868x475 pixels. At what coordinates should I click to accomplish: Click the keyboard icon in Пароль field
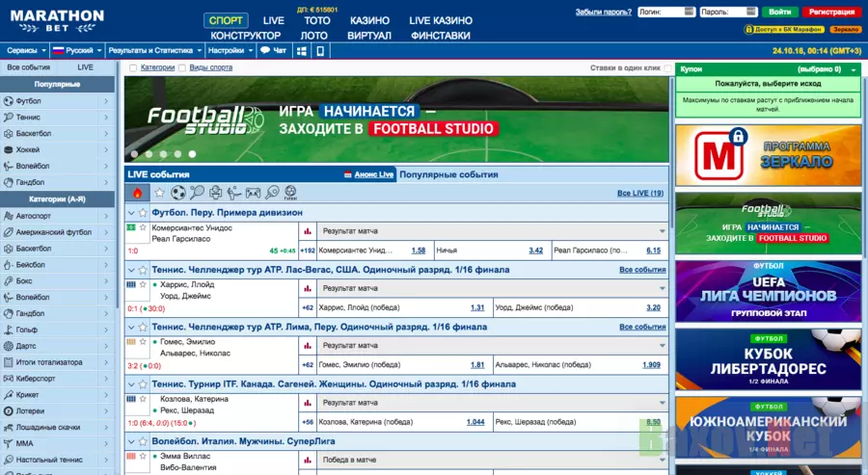click(x=750, y=12)
